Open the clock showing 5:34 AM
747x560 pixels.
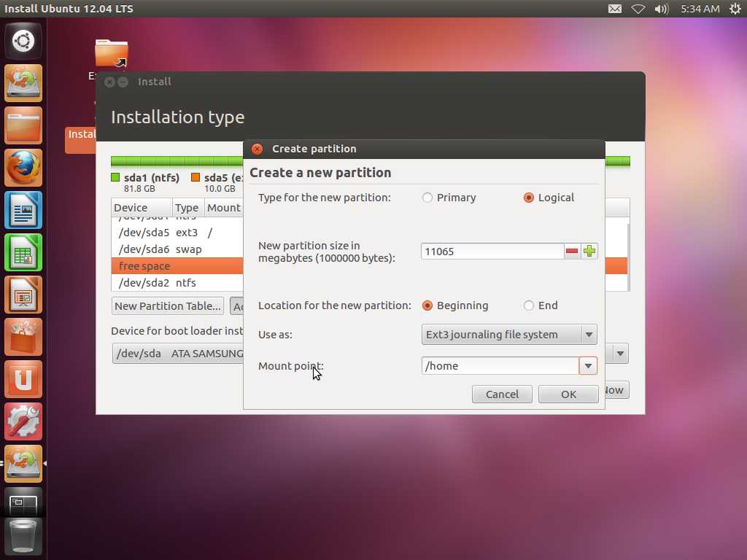pyautogui.click(x=700, y=9)
